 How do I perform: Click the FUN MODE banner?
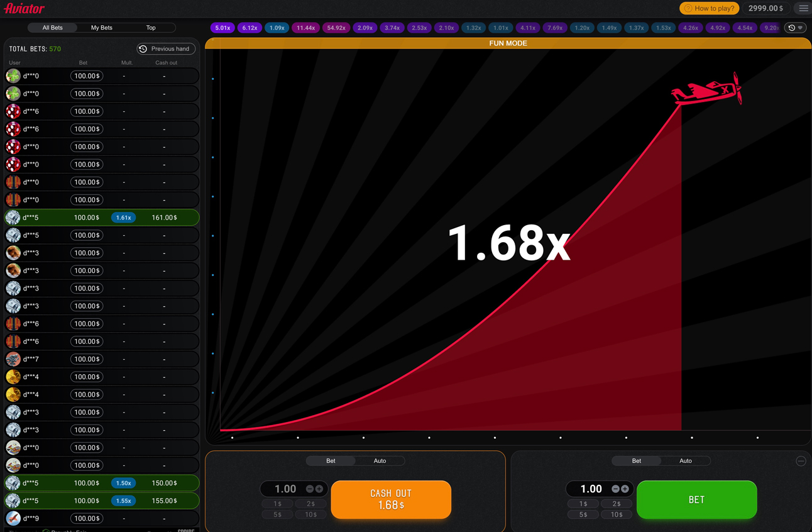[508, 43]
